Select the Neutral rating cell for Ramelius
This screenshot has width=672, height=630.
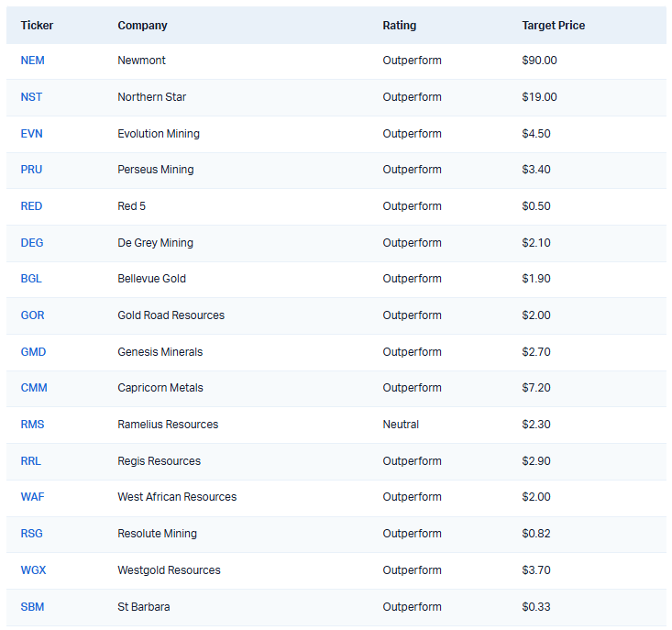(x=401, y=425)
